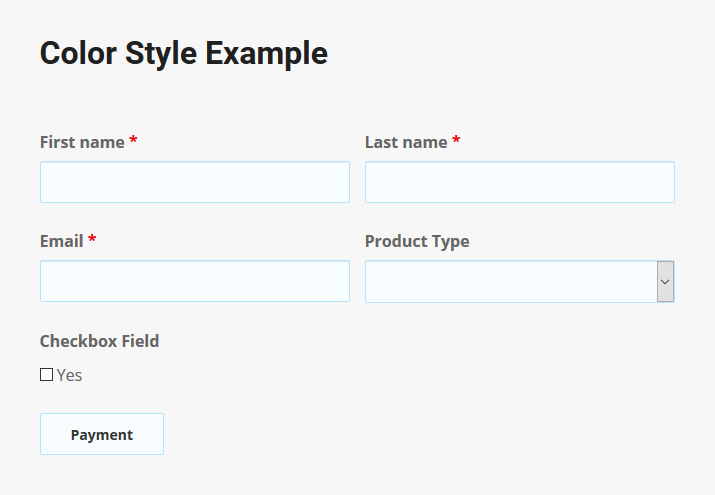Click the 'Last name' field label
The image size is (715, 495).
click(406, 142)
